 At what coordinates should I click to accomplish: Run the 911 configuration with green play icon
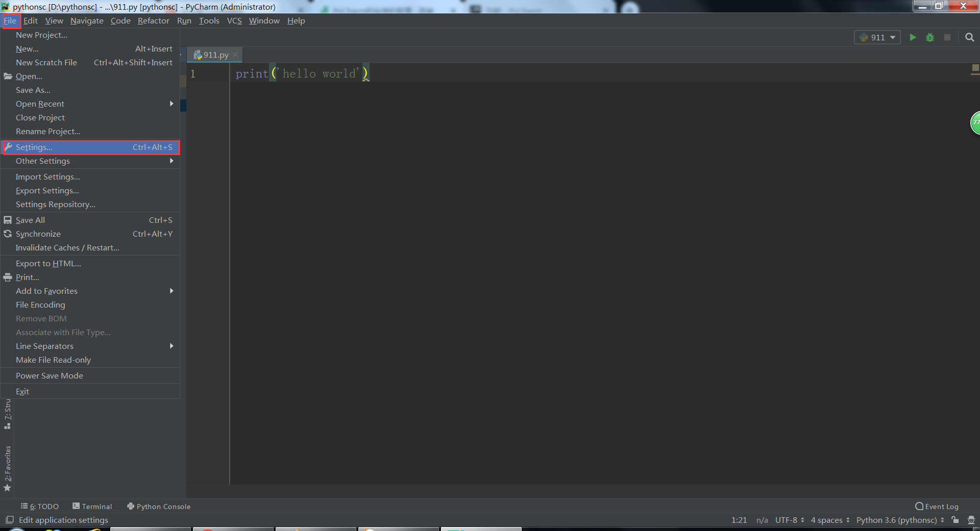(x=913, y=37)
